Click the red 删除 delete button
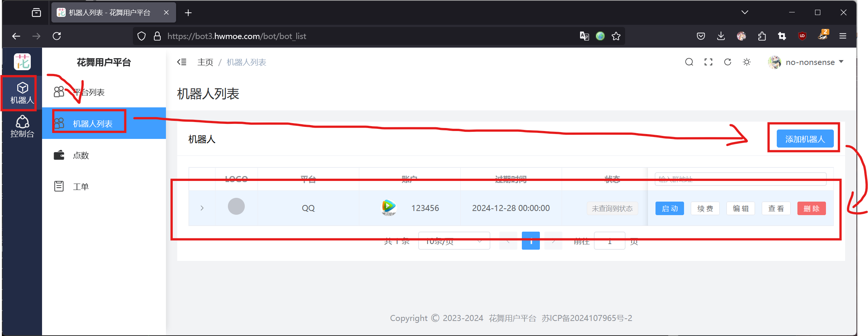868x336 pixels. click(x=811, y=208)
